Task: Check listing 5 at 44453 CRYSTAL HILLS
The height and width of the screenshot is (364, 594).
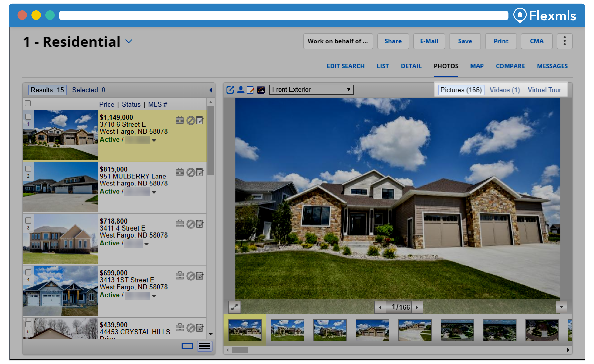Action: (29, 324)
